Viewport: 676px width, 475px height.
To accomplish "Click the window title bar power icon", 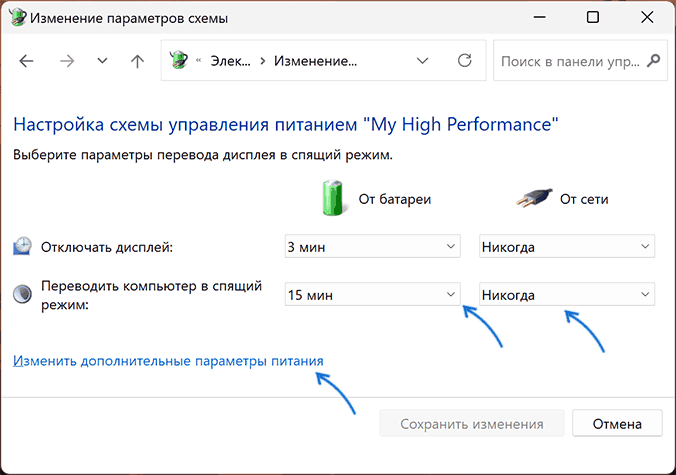I will (19, 17).
